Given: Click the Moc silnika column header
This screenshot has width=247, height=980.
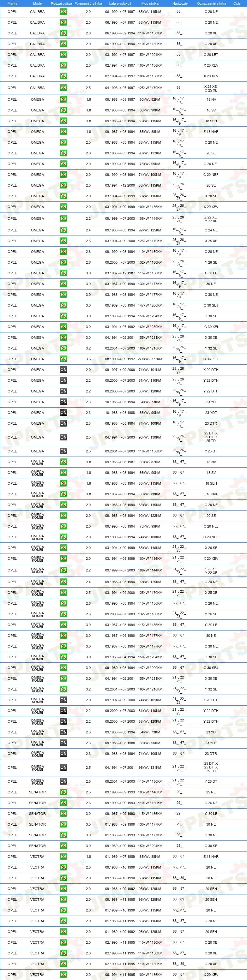Looking at the screenshot, I should [x=150, y=3].
